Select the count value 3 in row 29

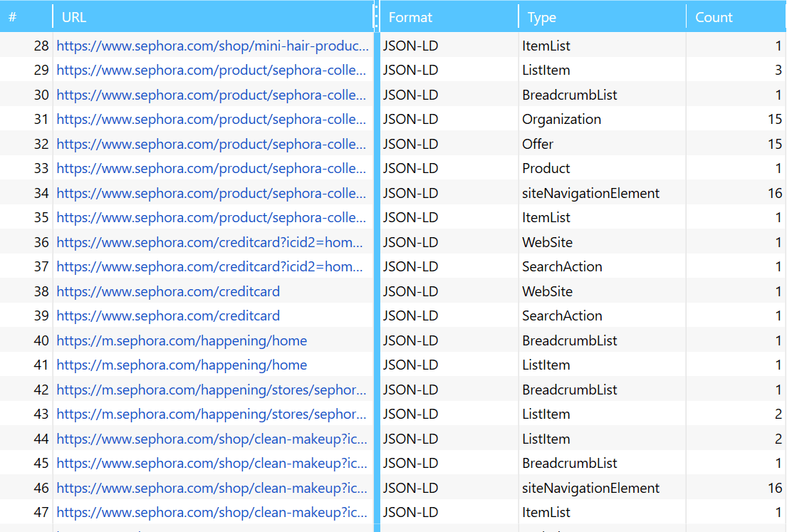tap(736, 71)
